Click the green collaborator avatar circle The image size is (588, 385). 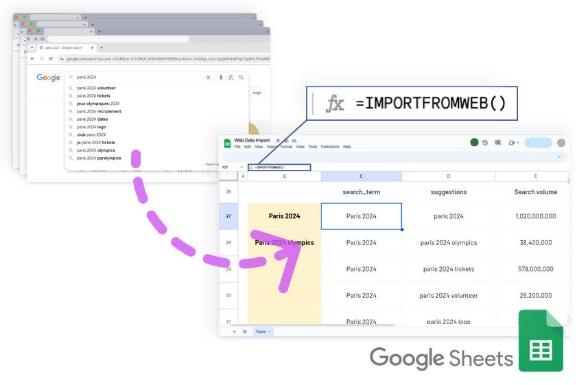coord(474,142)
